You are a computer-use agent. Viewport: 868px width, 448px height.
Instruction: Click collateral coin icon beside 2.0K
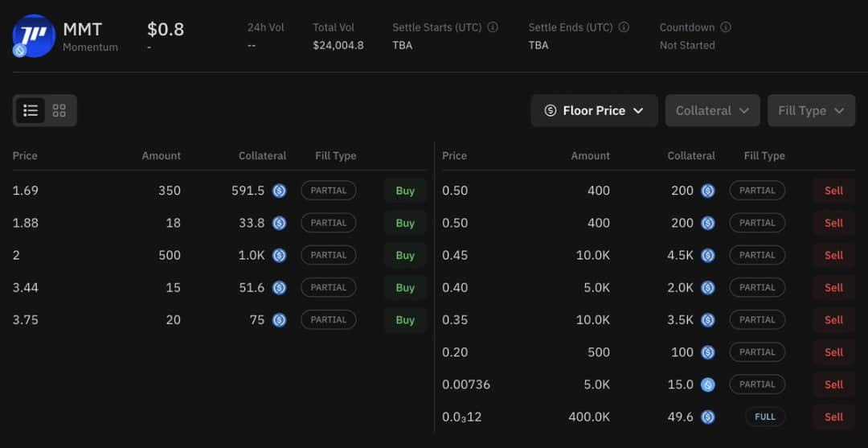707,287
